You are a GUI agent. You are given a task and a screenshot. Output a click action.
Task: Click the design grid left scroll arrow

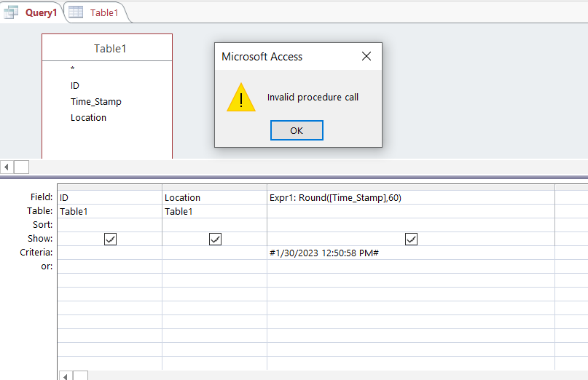coord(66,376)
